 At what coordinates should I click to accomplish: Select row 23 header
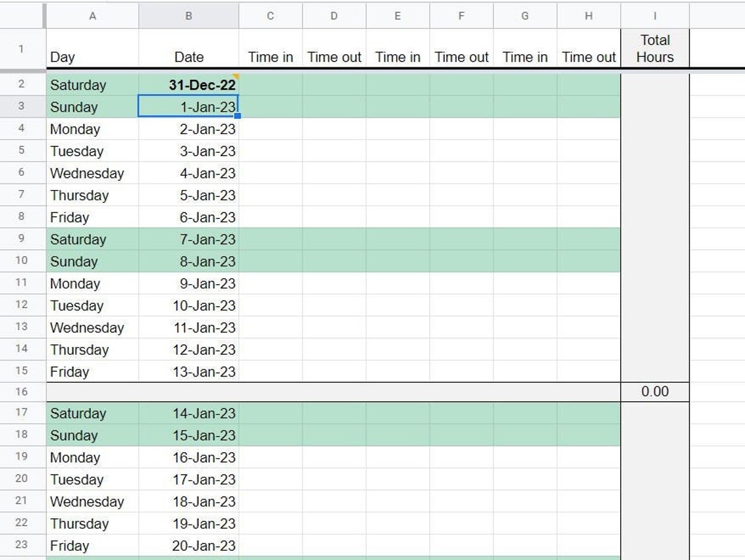(x=22, y=544)
